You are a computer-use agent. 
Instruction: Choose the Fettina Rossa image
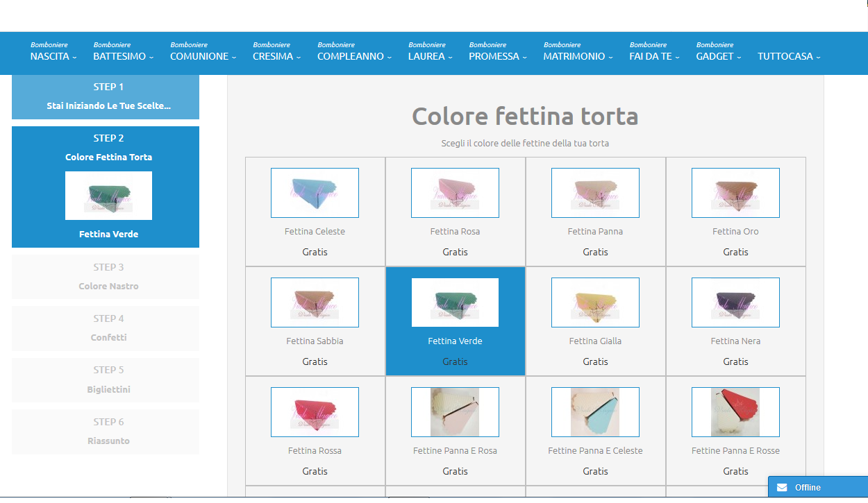pos(315,412)
